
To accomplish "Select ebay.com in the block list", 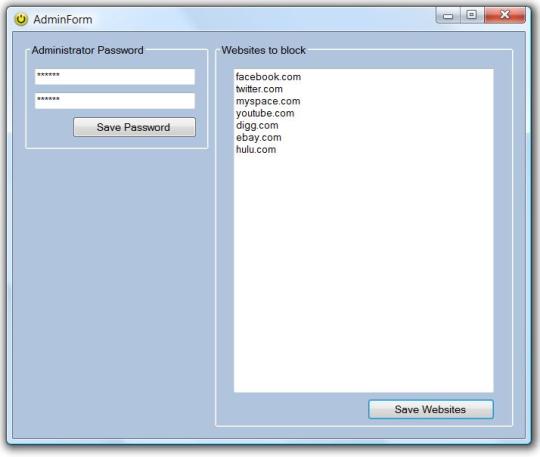I will pyautogui.click(x=258, y=137).
